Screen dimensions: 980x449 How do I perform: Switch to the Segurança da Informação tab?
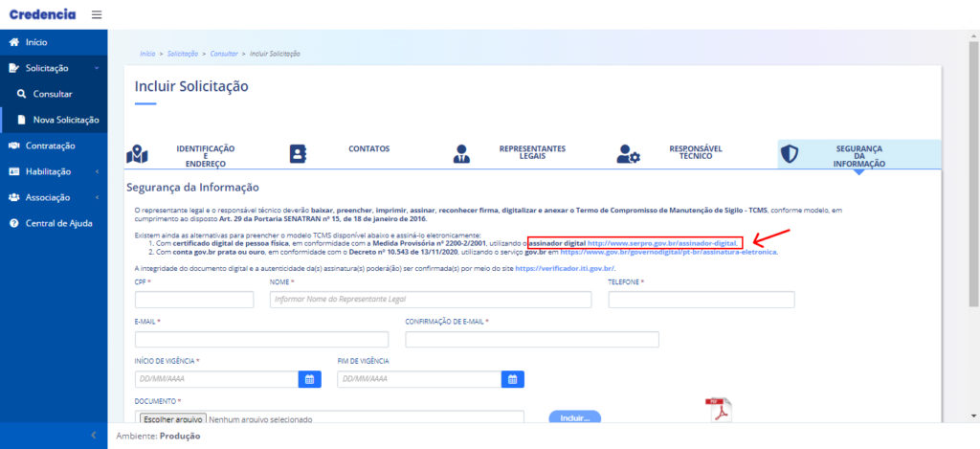858,154
